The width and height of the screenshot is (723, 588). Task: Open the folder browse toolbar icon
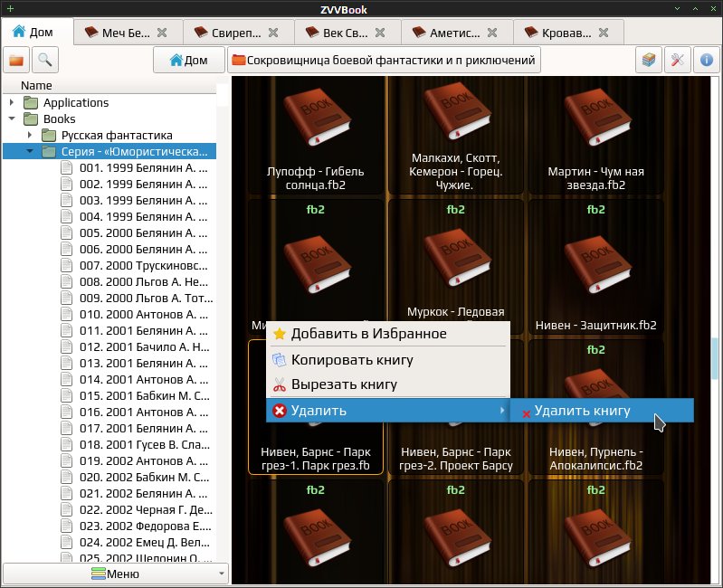point(16,60)
